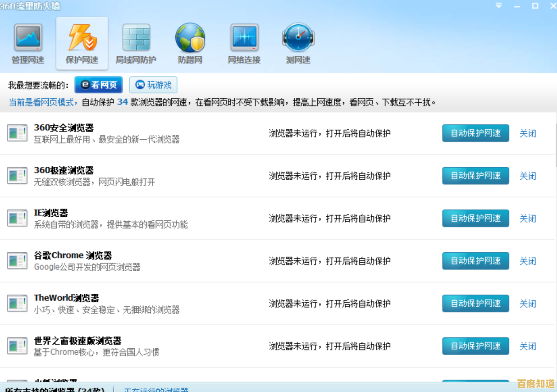Select the 保护网速 icon
The width and height of the screenshot is (557, 392).
point(82,43)
